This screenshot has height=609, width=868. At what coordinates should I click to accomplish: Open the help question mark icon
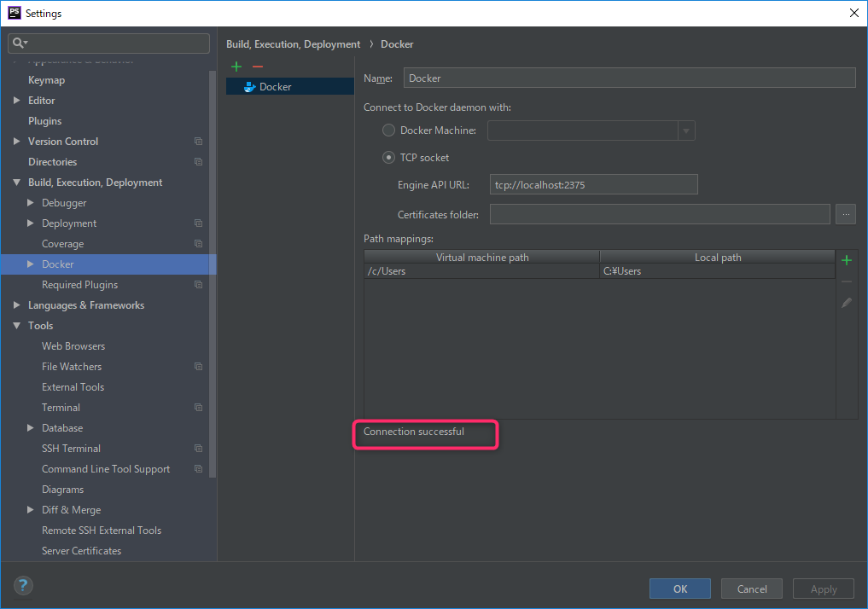tap(23, 586)
